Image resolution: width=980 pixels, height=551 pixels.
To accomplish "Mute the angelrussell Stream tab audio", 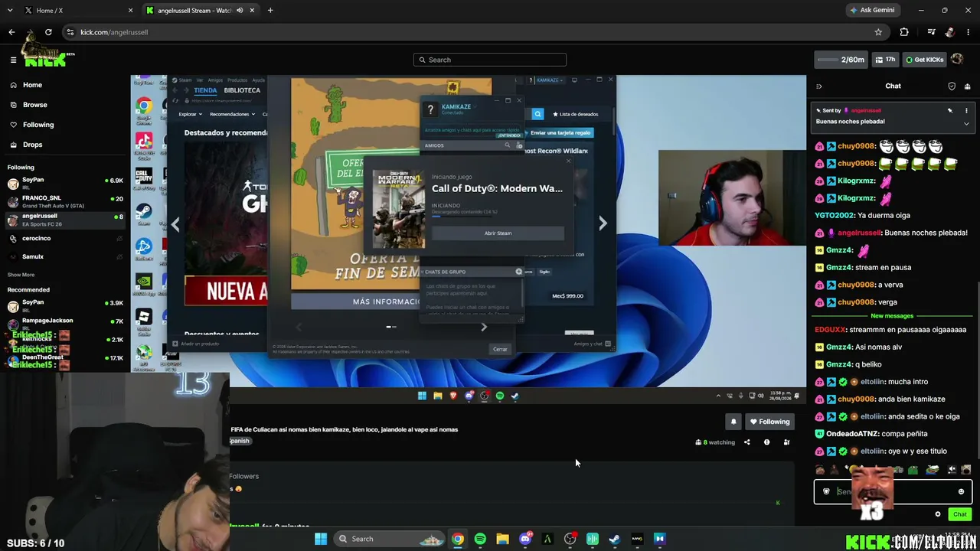I will pos(240,10).
